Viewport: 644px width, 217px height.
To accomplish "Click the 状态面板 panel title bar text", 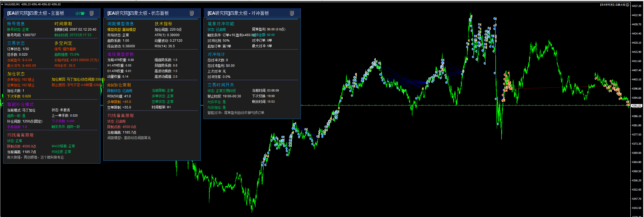I will pos(138,13).
